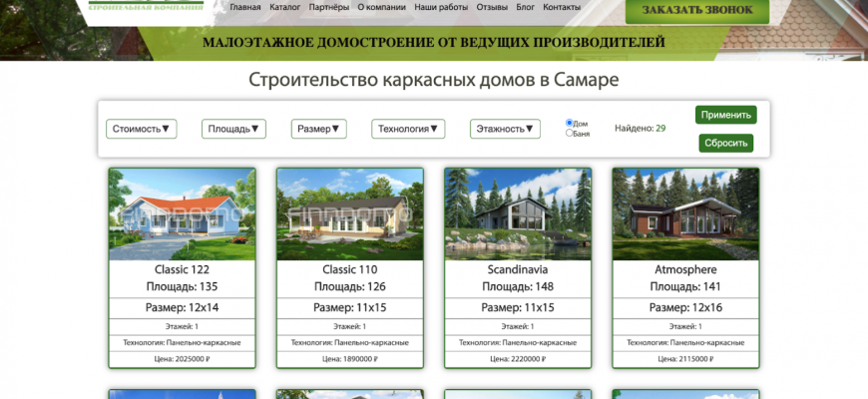This screenshot has width=868, height=399.
Task: Open the Каталог menu item
Action: 285,7
